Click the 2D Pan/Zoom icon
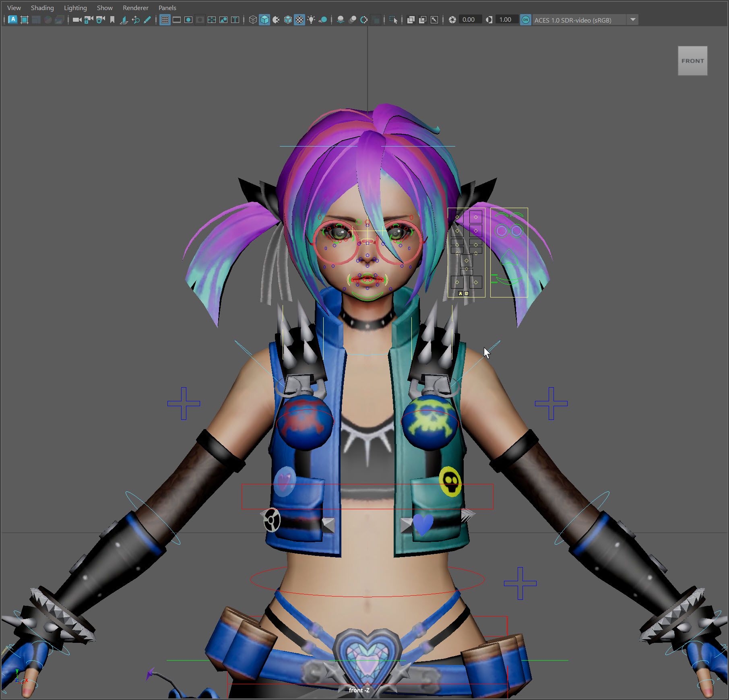 click(136, 20)
